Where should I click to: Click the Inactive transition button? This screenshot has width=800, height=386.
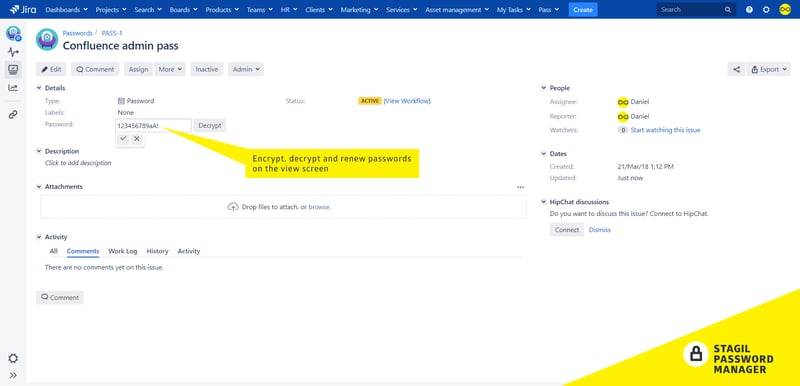[x=207, y=69]
